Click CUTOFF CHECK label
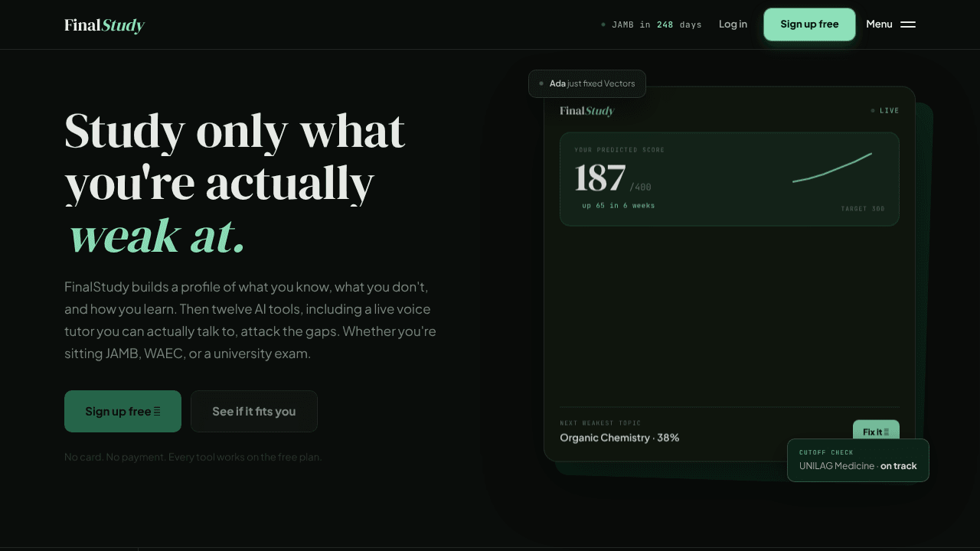Image resolution: width=980 pixels, height=551 pixels. click(826, 452)
